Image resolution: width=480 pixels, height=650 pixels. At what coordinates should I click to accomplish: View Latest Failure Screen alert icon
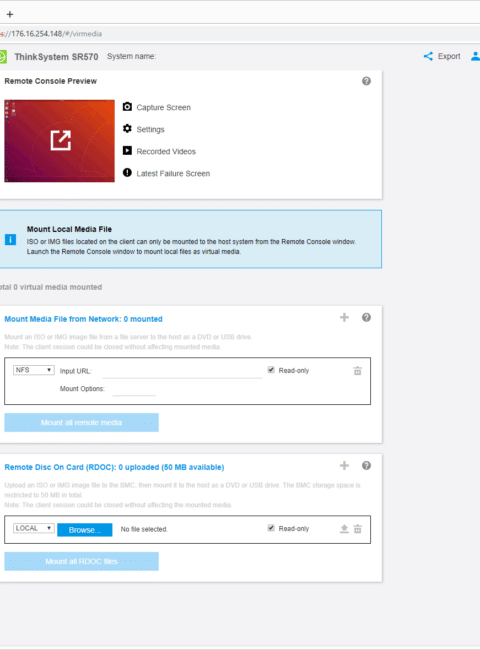point(127,173)
